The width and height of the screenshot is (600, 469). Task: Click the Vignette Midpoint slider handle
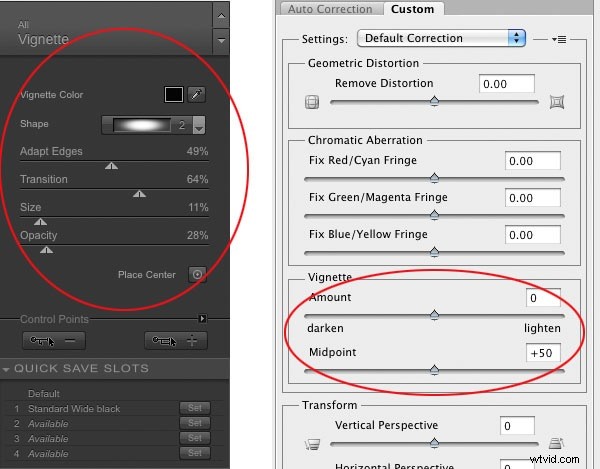point(434,370)
